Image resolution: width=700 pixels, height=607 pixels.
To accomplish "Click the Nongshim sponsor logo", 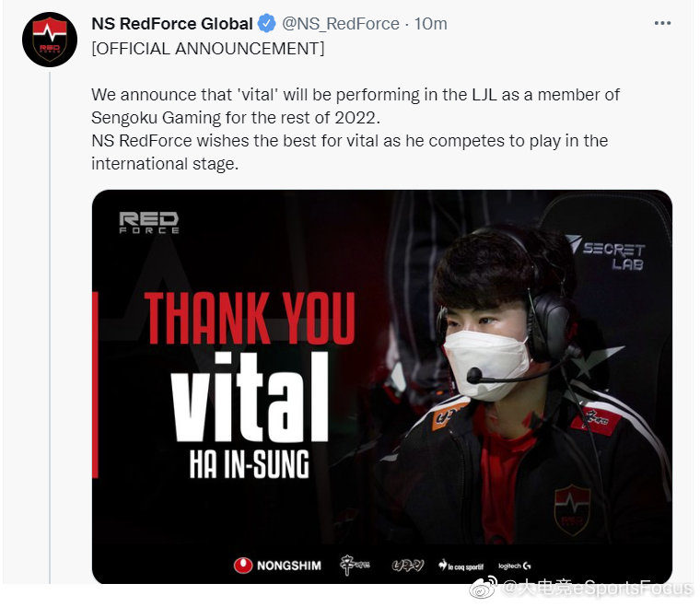I will pyautogui.click(x=277, y=566).
